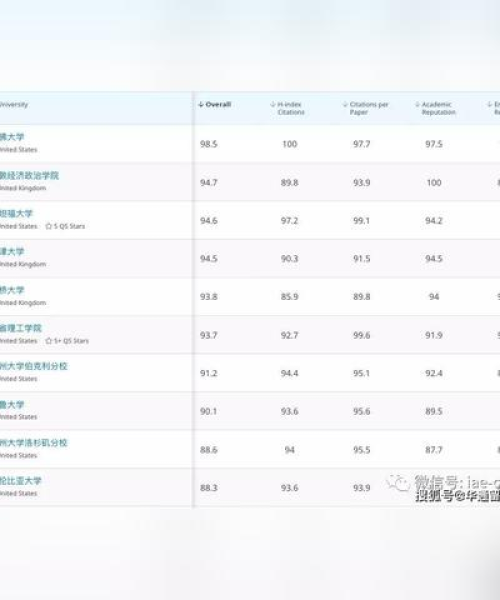
Task: Select the 91.2 overall score cell
Action: coord(208,373)
